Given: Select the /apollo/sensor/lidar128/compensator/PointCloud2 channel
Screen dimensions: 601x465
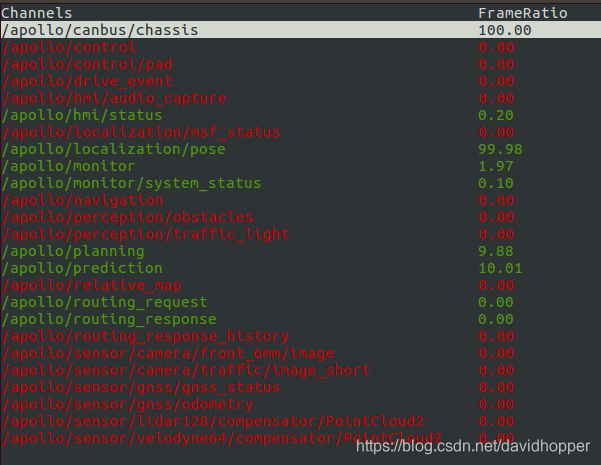Looking at the screenshot, I should (212, 421).
